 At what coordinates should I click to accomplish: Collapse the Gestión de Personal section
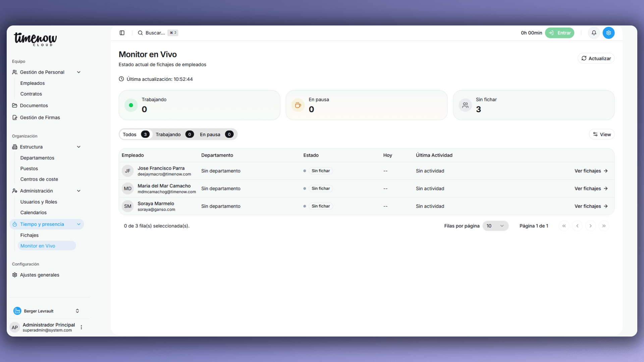click(79, 72)
